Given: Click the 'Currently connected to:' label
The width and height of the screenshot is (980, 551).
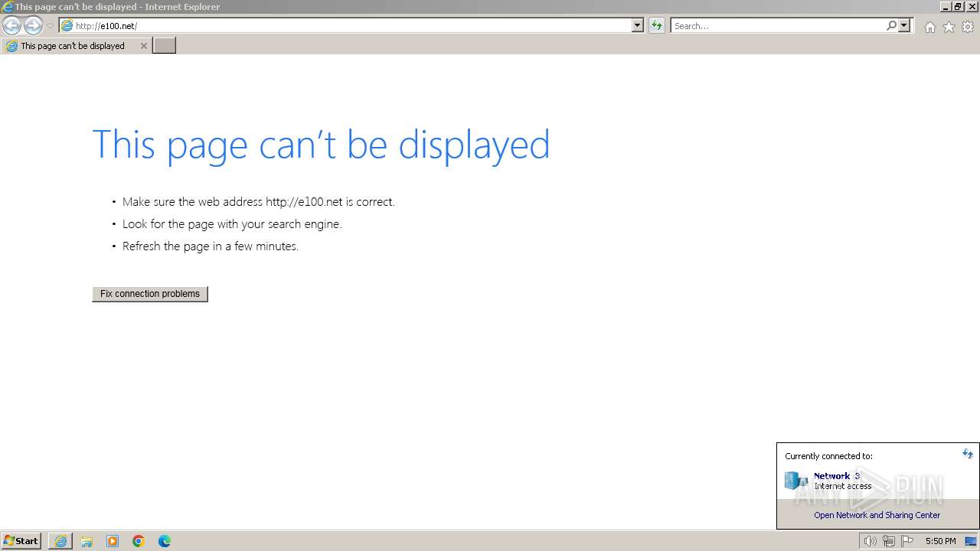Looking at the screenshot, I should coord(828,456).
